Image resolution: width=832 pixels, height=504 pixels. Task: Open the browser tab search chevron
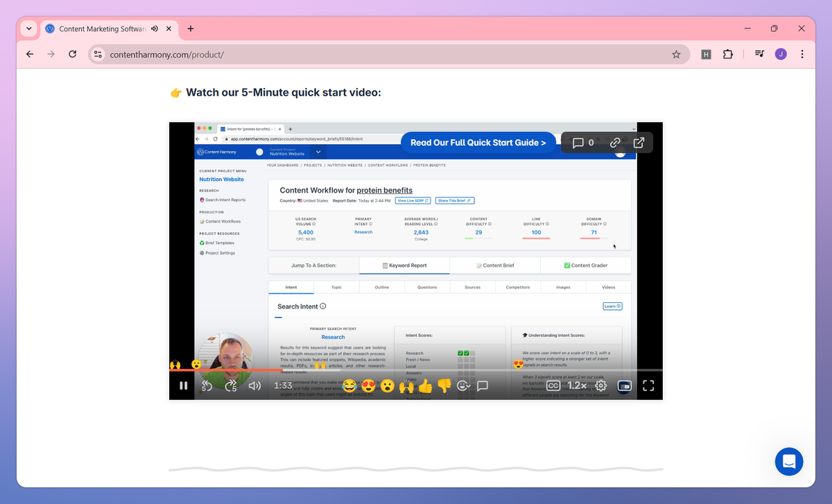point(28,28)
